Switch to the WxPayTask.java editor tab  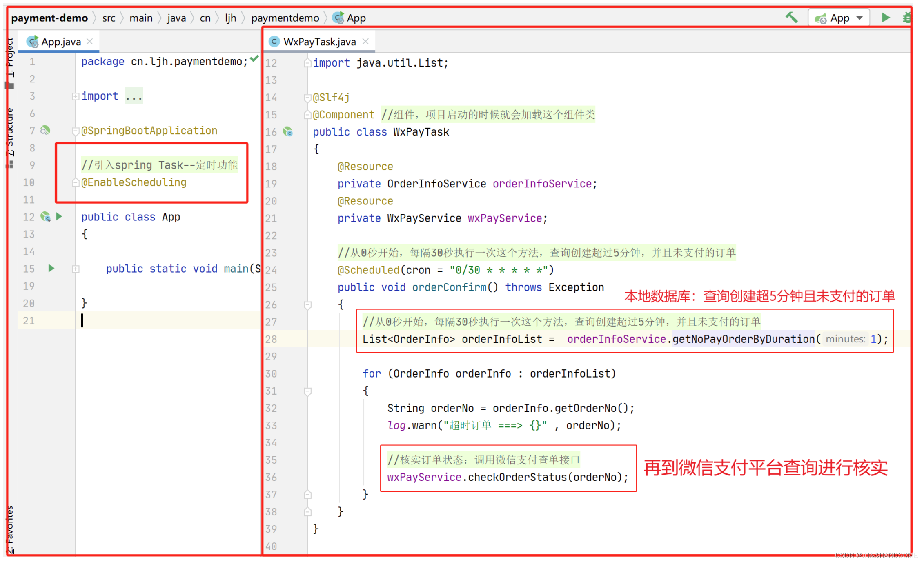click(319, 42)
